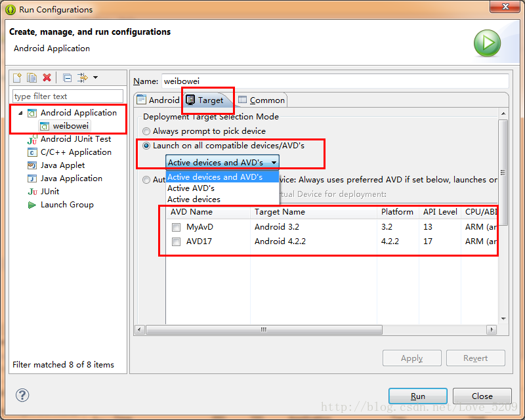Choose Active AVD's from dropdown list
This screenshot has width=525, height=420.
[222, 188]
